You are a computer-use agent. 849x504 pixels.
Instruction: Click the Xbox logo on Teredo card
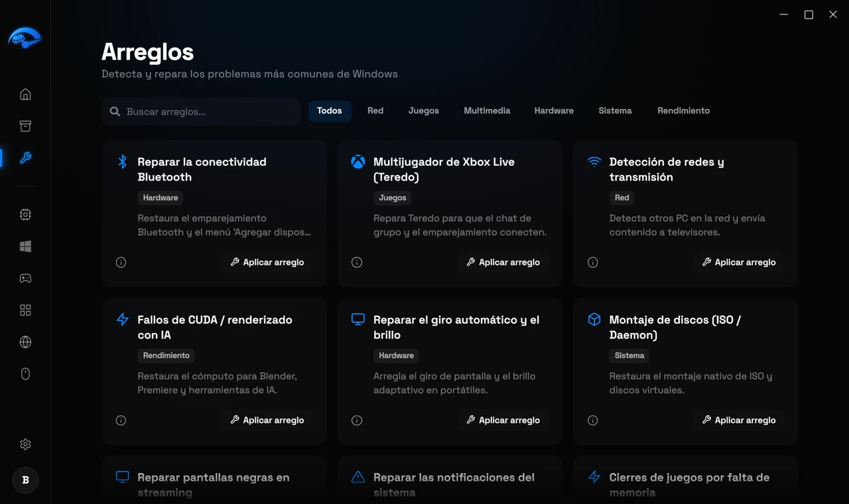[x=358, y=162]
